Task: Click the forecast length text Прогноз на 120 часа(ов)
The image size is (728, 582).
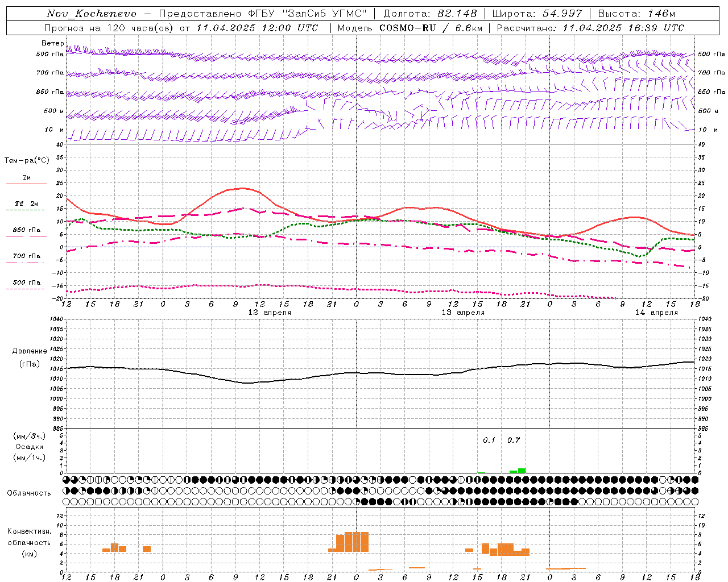Action: pos(109,28)
